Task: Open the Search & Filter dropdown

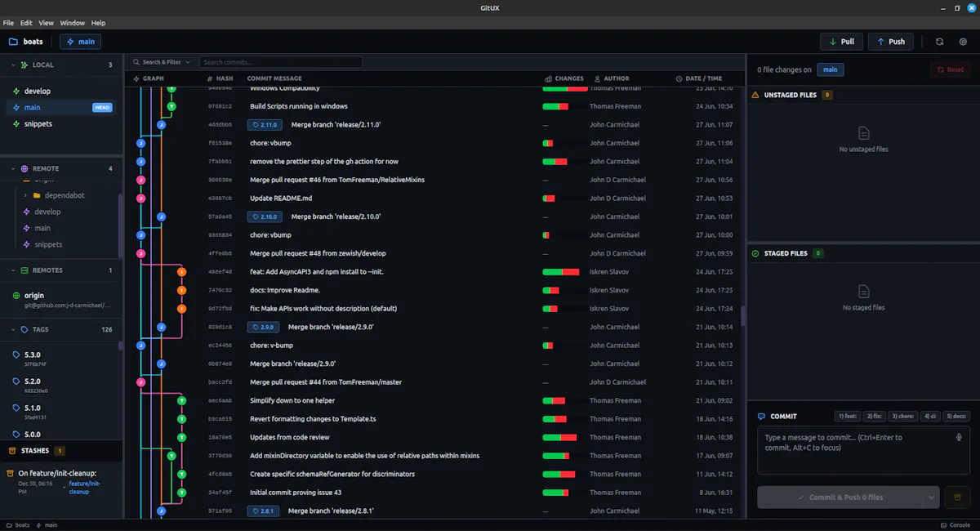Action: (162, 62)
